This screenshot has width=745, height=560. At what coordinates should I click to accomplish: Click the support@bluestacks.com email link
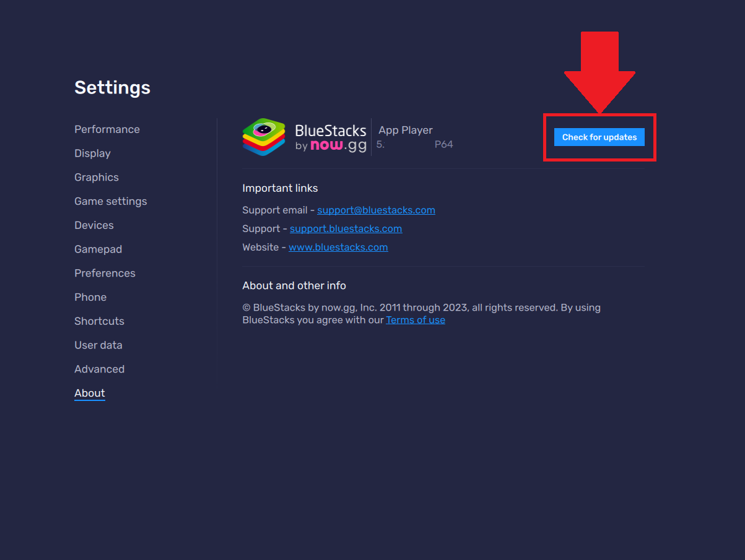click(x=376, y=210)
